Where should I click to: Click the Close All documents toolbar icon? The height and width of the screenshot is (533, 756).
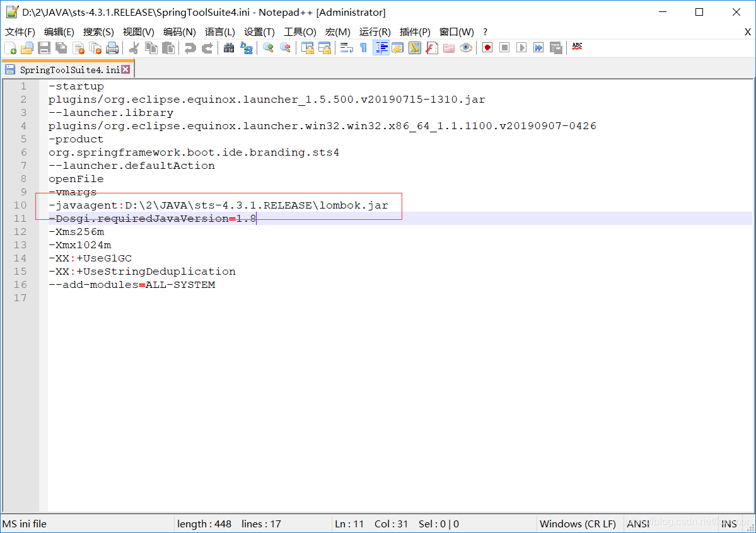[x=95, y=48]
